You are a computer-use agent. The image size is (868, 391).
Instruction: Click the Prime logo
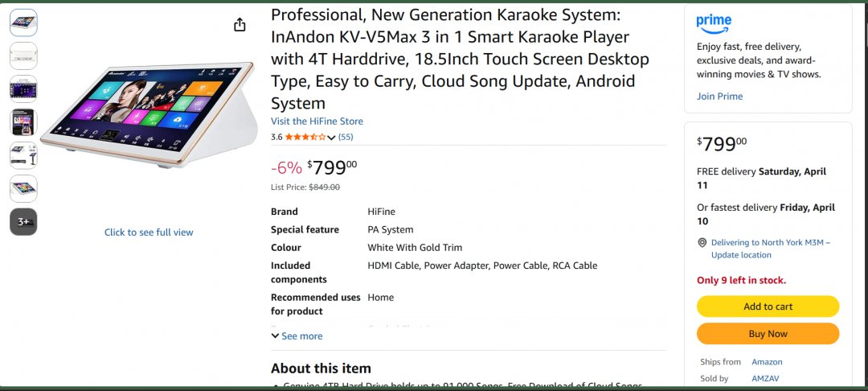coord(714,22)
